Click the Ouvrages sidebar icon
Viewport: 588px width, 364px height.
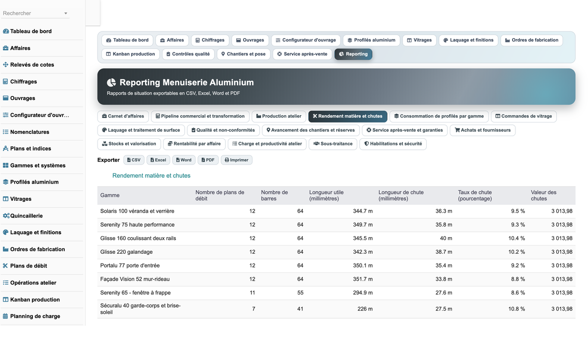(6, 98)
